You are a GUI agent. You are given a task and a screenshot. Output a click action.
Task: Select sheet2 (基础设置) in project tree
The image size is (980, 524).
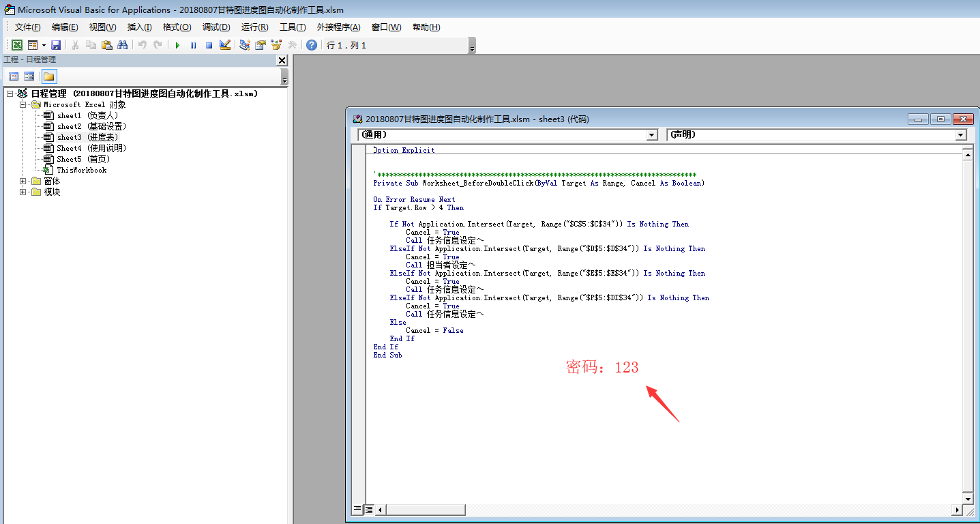91,126
